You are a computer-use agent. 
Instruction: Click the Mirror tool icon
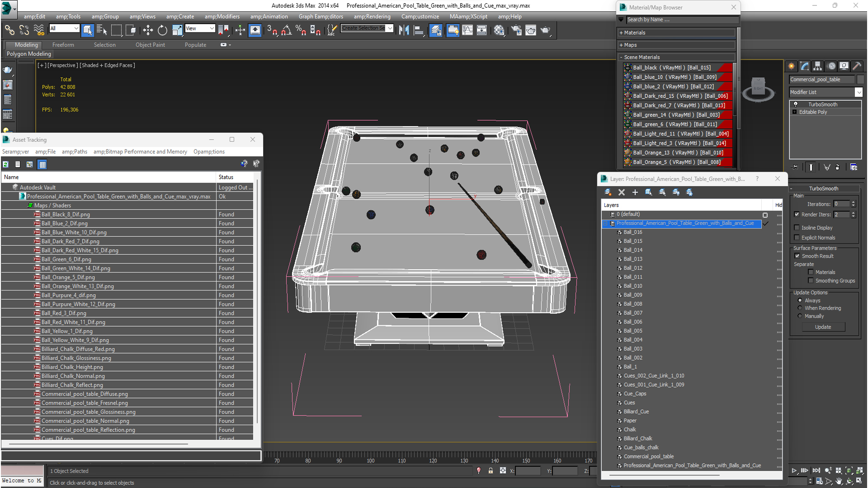pyautogui.click(x=404, y=30)
